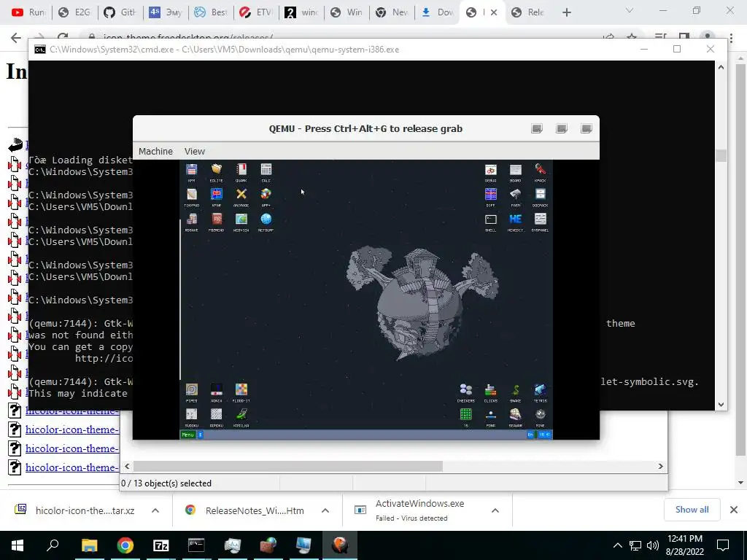Click the KolibriOS taskbar clock
Screen dimensions: 747x560
544,435
